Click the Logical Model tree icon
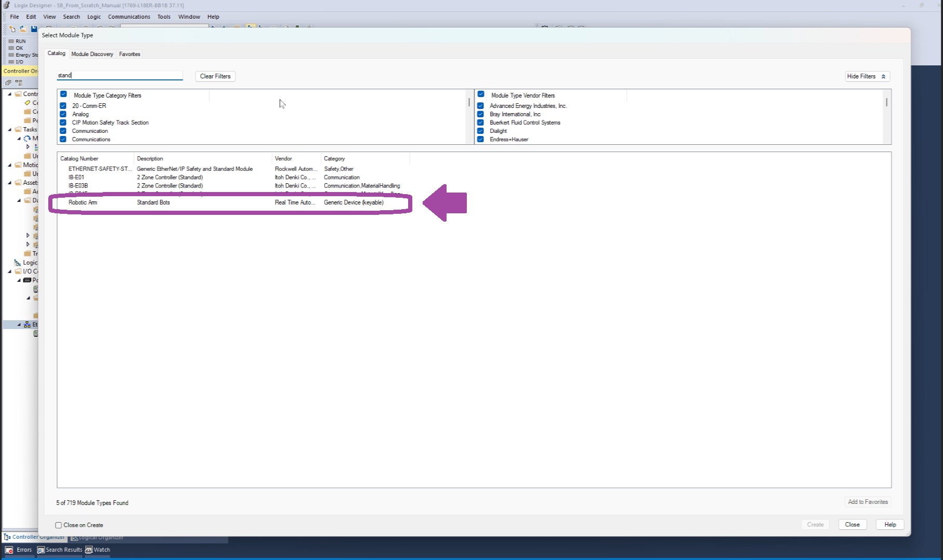Screen dimensions: 943x560 (x=18, y=263)
